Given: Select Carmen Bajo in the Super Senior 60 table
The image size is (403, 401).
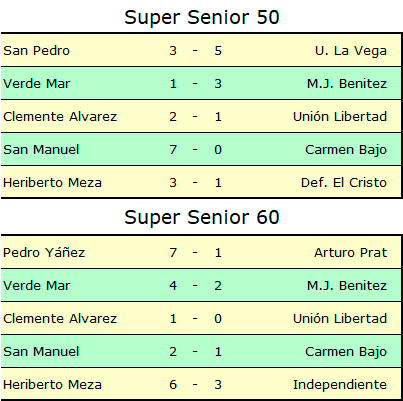Looking at the screenshot, I should (346, 352).
